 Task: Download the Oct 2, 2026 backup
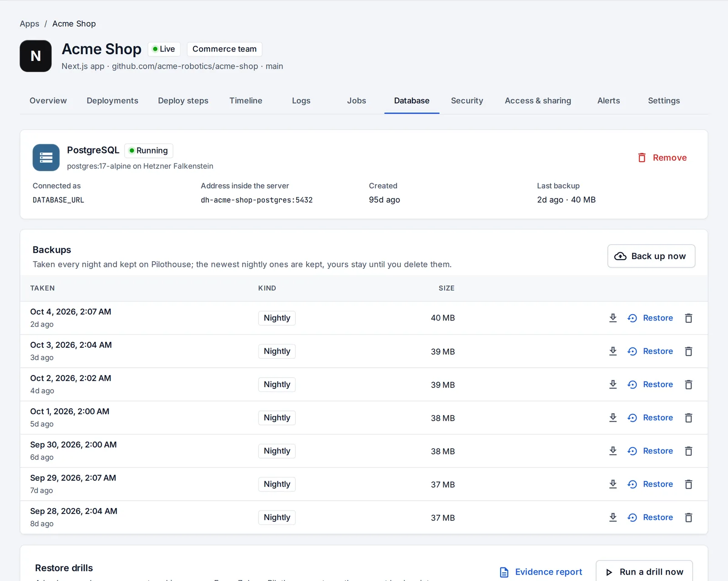click(x=613, y=384)
